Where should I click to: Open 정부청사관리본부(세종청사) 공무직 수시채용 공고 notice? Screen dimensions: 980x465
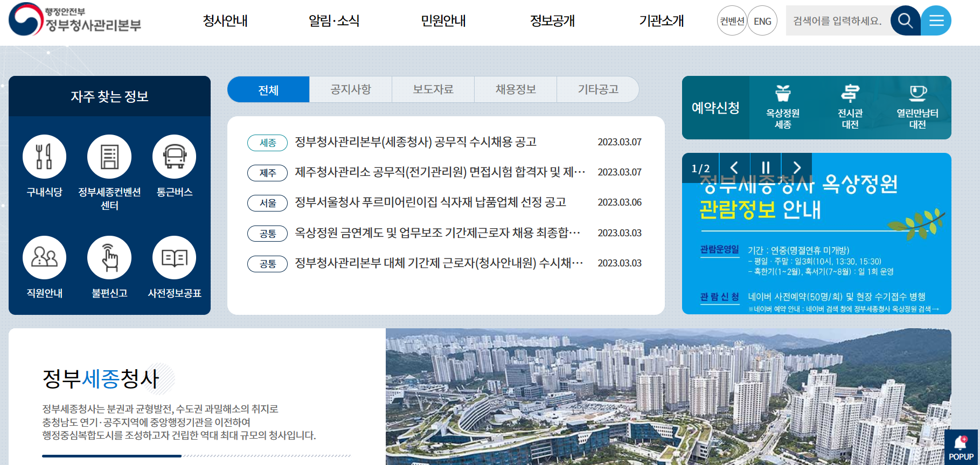pos(415,142)
